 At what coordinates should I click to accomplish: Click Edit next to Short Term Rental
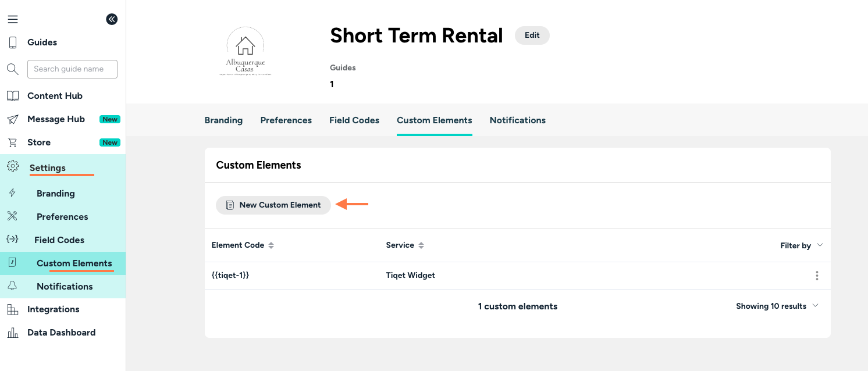[532, 35]
